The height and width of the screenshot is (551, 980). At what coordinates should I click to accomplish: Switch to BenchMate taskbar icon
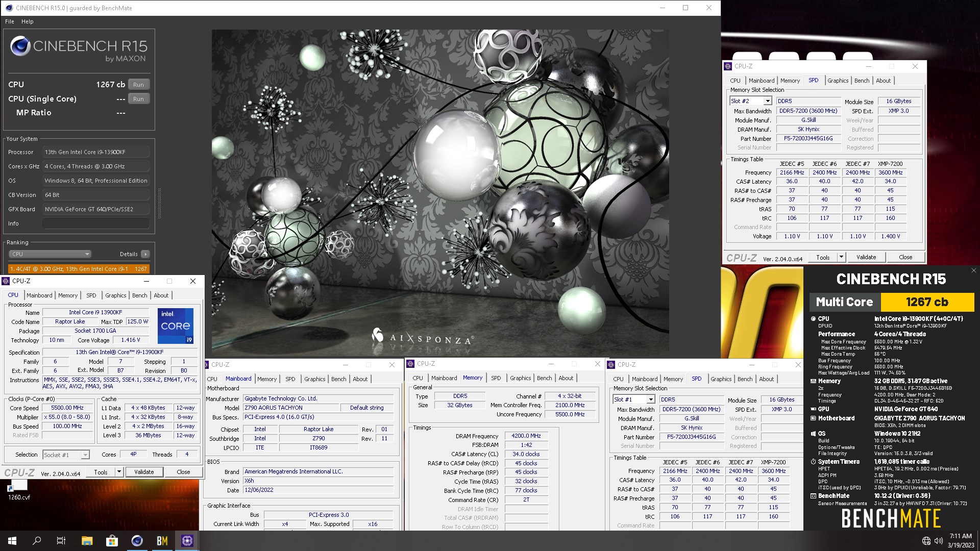[x=162, y=541]
